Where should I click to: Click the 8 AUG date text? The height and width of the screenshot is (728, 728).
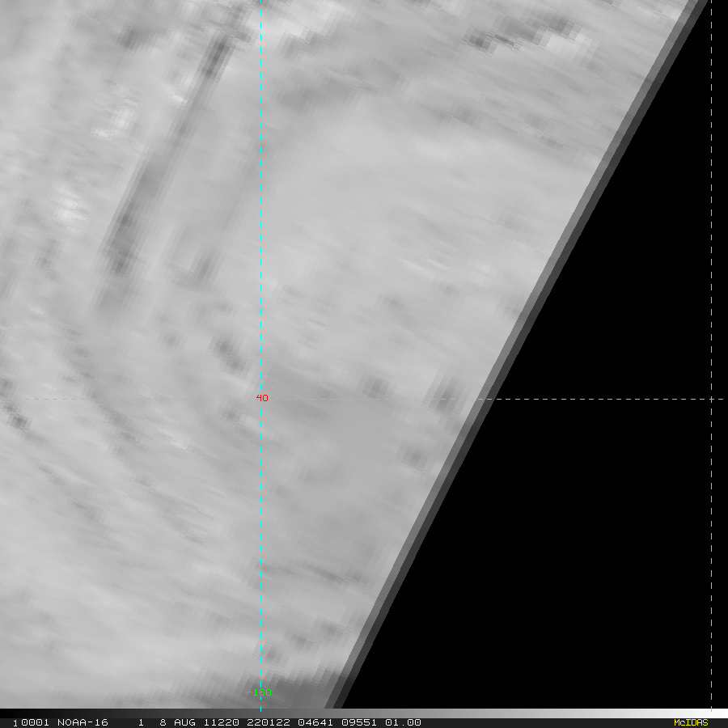(177, 722)
